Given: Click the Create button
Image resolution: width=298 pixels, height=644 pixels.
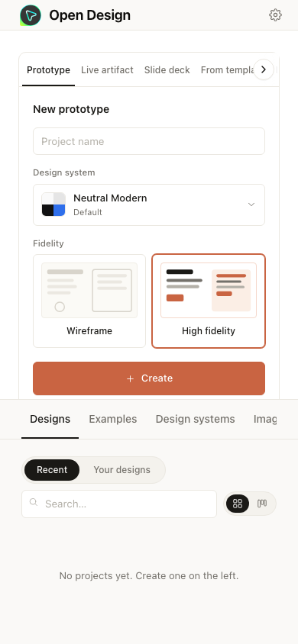Looking at the screenshot, I should (x=149, y=378).
